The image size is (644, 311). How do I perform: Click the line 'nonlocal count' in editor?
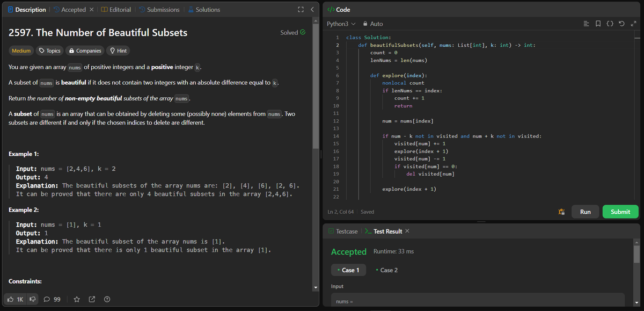[x=403, y=83]
